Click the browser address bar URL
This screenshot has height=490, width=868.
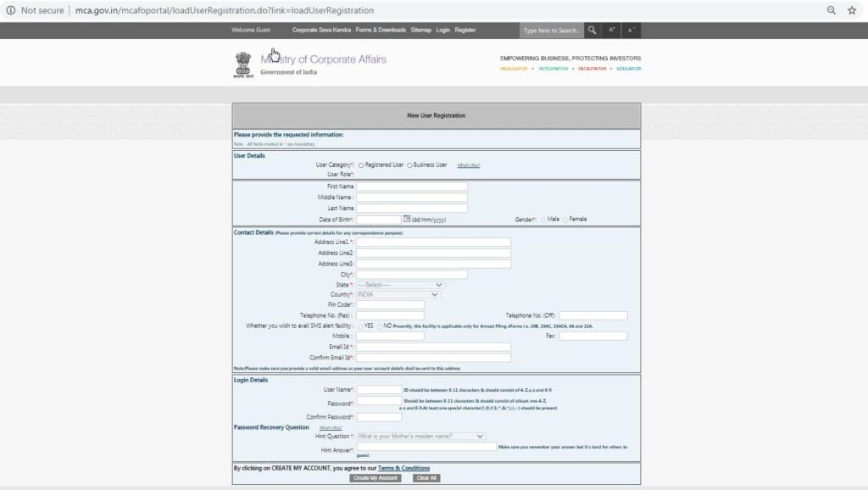pos(224,10)
